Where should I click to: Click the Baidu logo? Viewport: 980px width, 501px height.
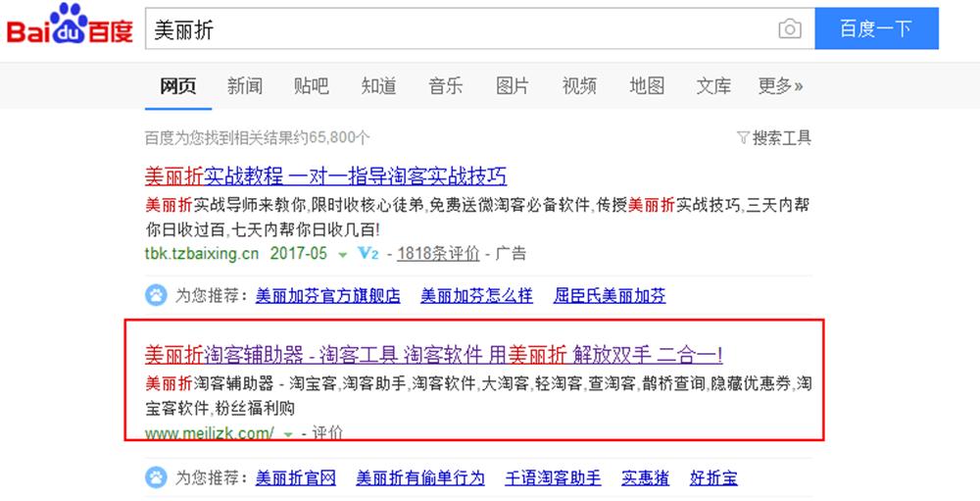point(70,25)
